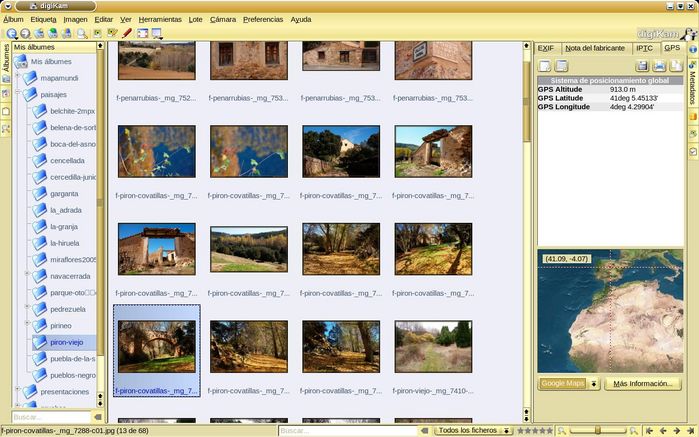Open the Herramientas menu

[x=160, y=19]
